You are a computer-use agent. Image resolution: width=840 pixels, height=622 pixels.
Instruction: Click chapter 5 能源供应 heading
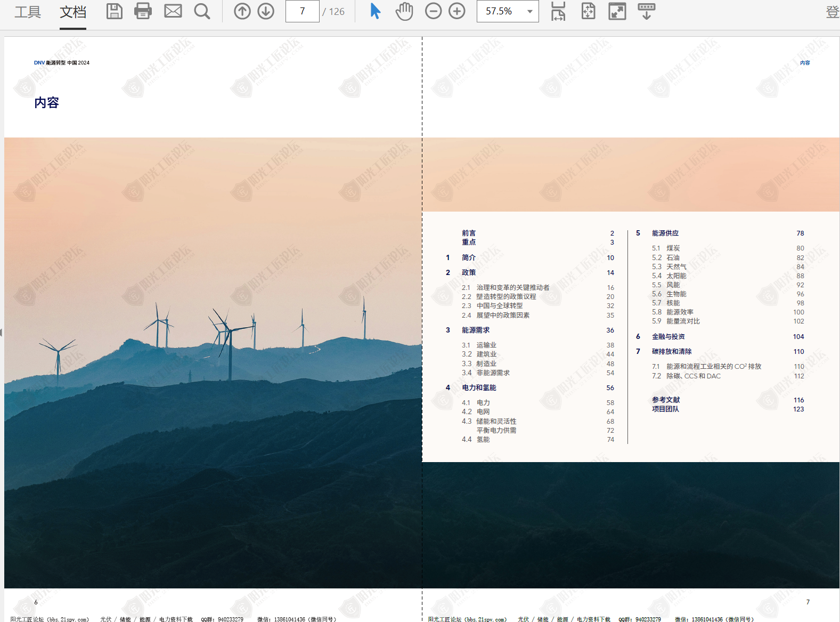pos(665,233)
